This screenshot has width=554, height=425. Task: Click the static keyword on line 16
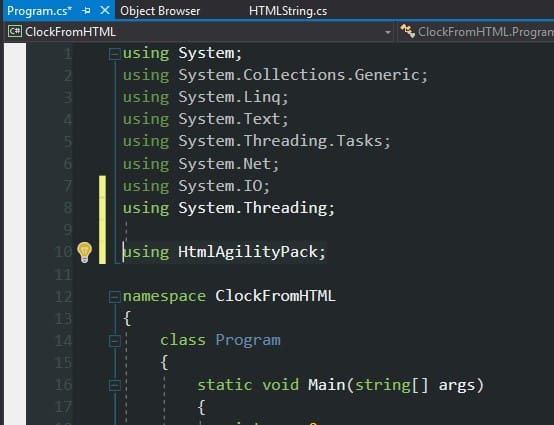coord(225,385)
